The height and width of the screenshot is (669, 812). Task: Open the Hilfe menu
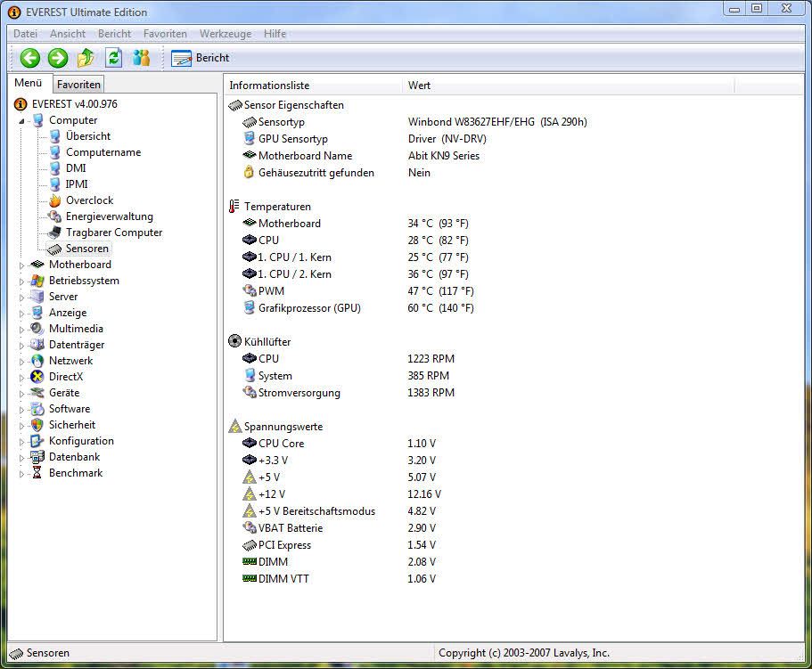click(275, 34)
